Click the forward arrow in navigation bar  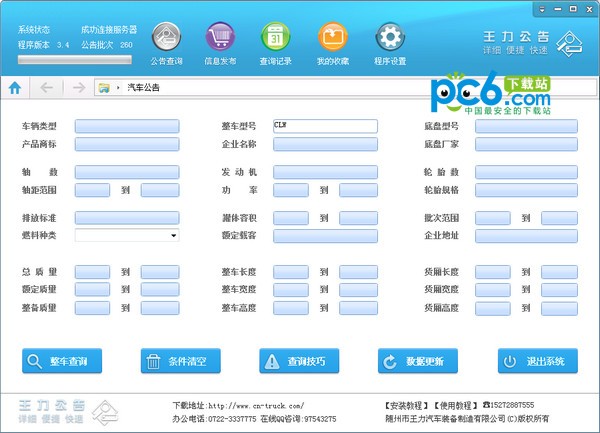click(78, 88)
